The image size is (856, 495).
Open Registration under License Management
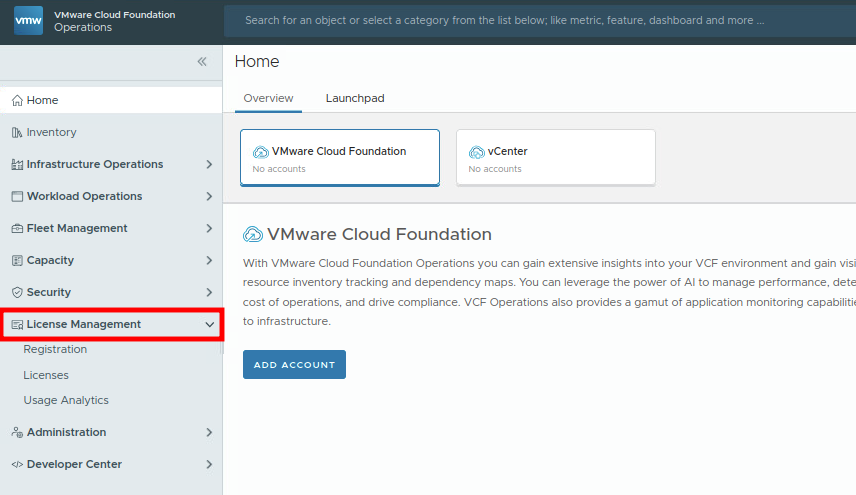(55, 349)
